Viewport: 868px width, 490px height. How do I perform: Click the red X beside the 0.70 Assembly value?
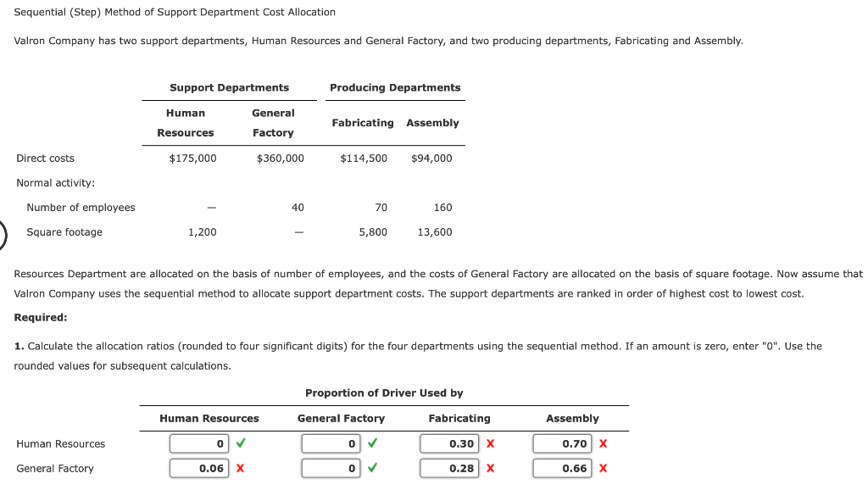(604, 443)
